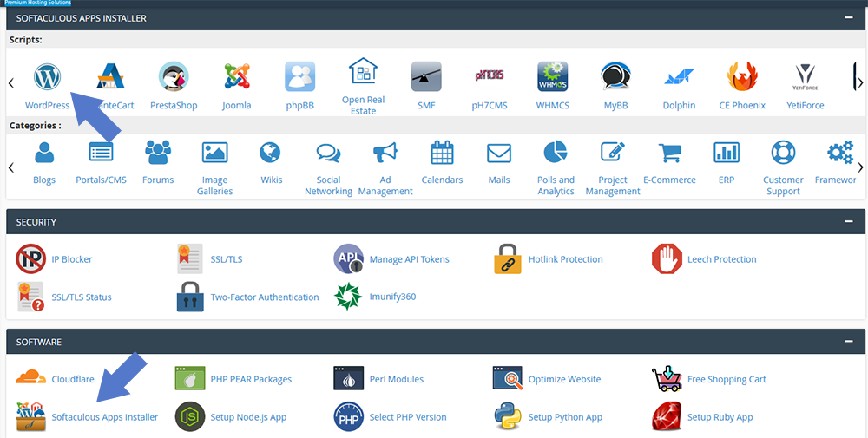Open the E-Commerce category icon
This screenshot has height=438, width=868.
[x=669, y=153]
